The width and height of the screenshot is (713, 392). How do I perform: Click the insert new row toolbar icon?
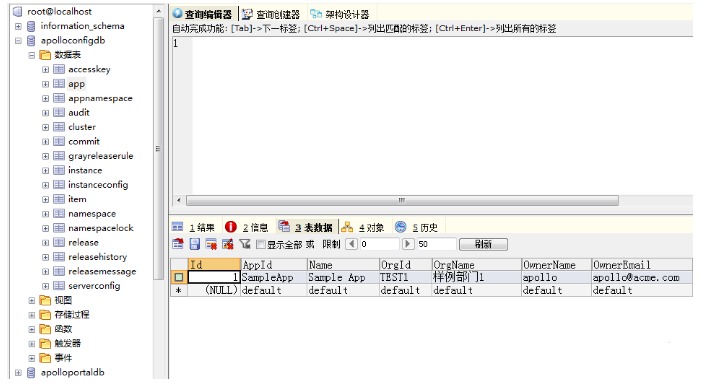(178, 244)
